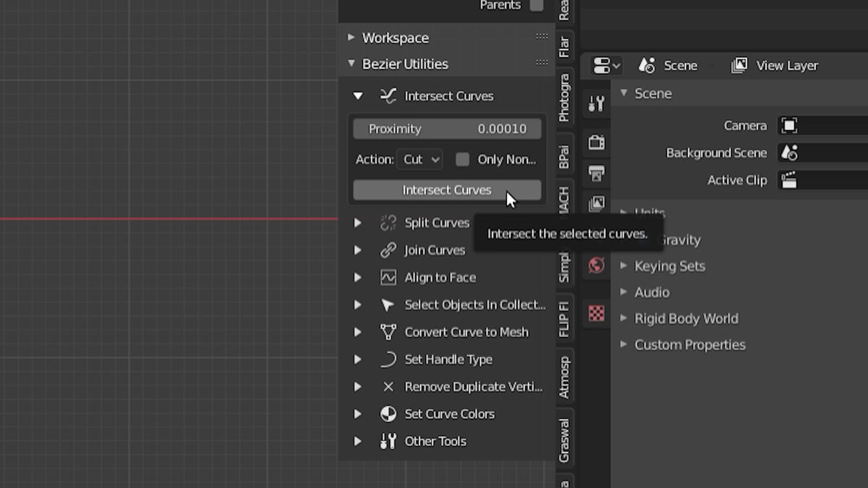
Task: Toggle the Parents checkbox
Action: [536, 5]
